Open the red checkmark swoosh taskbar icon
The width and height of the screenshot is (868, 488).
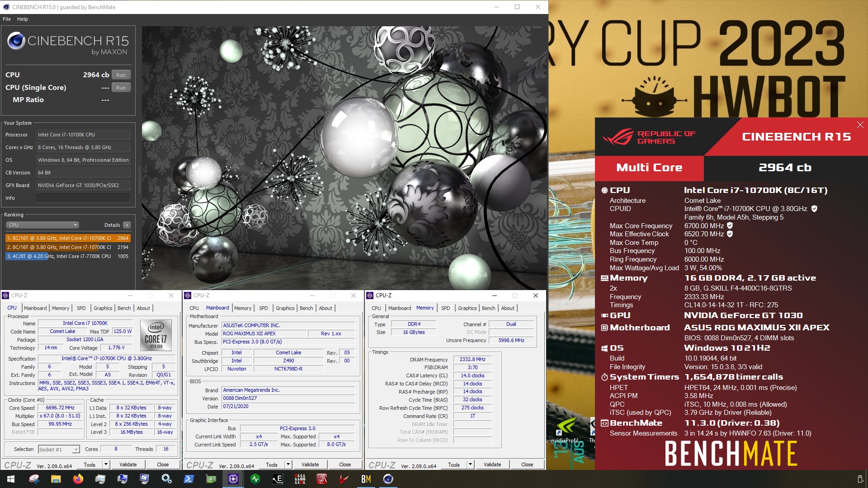point(344,479)
